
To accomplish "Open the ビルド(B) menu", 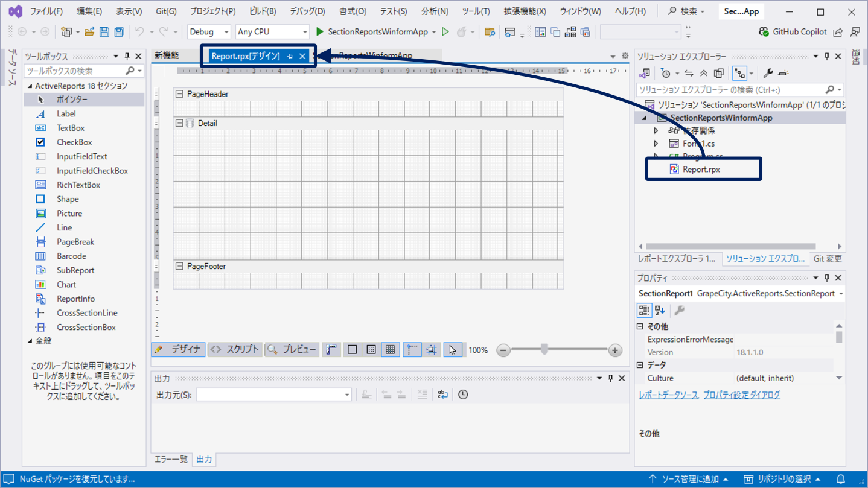I will point(263,11).
